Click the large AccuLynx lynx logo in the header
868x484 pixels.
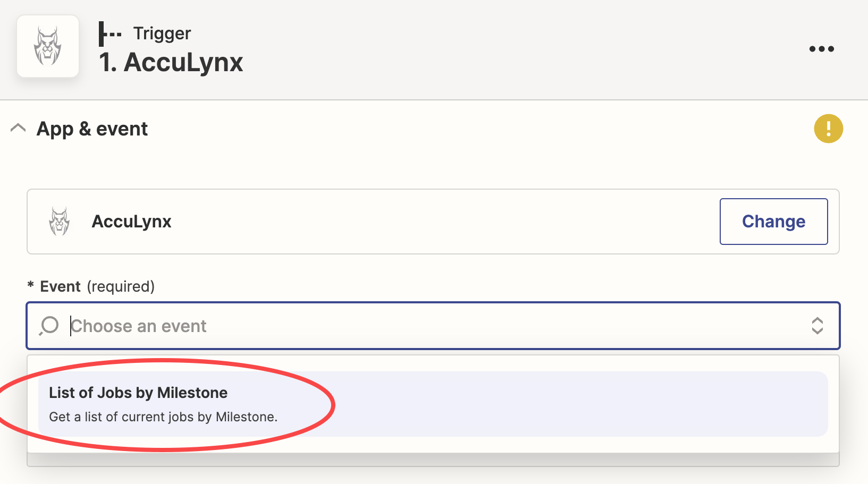coord(48,46)
